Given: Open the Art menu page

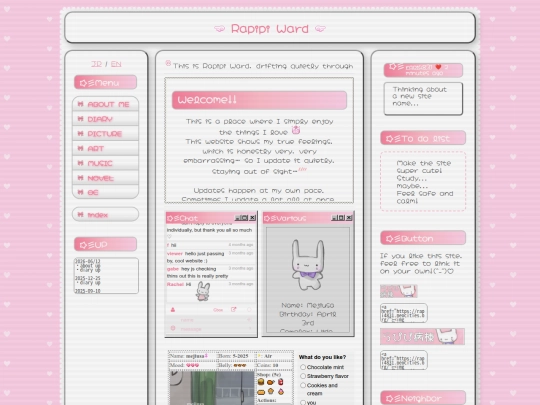Looking at the screenshot, I should click(x=105, y=148).
